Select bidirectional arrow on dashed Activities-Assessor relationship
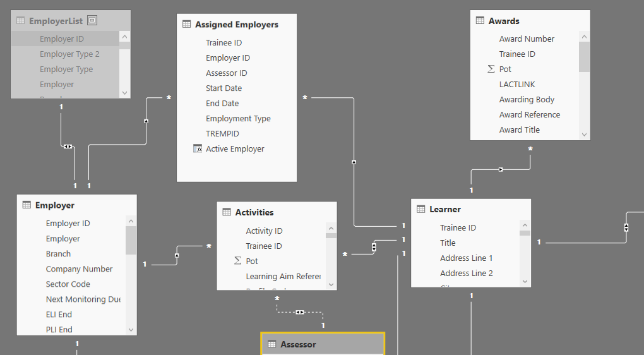The width and height of the screenshot is (644, 355). pos(300,312)
